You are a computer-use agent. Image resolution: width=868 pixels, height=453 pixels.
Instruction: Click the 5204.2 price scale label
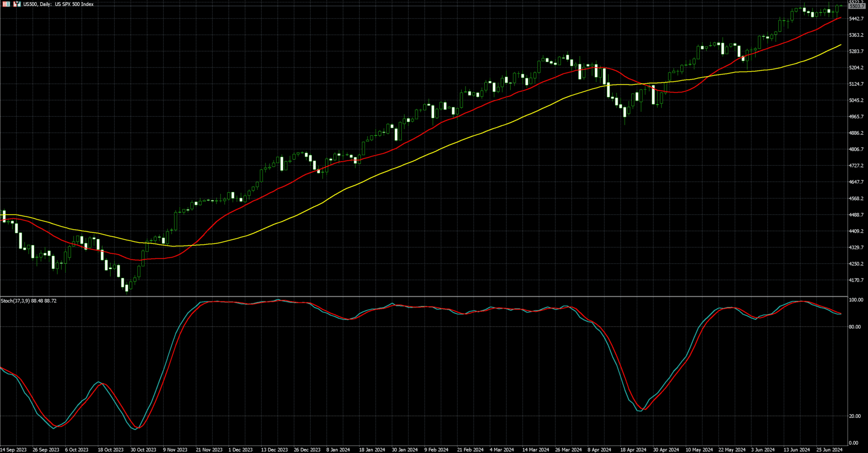tap(856, 68)
